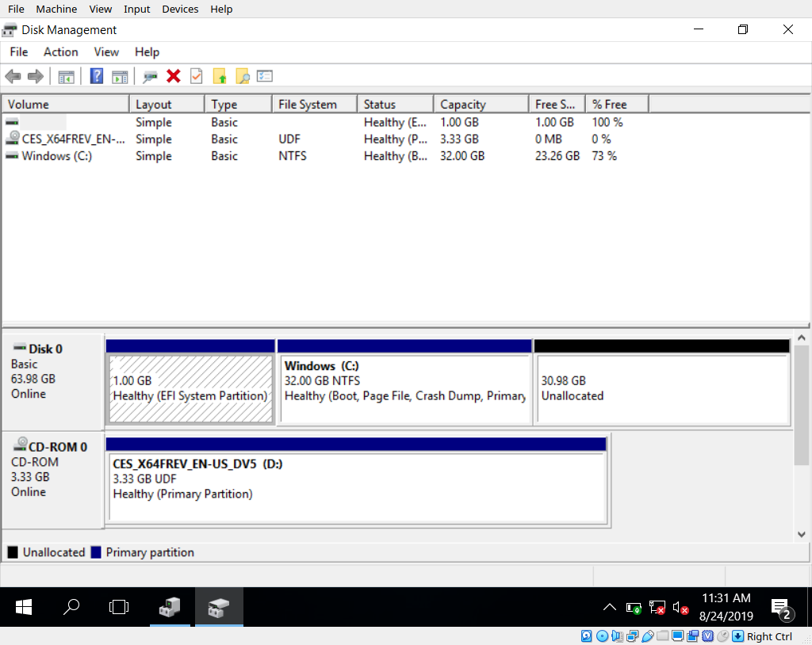
Task: Expand the hidden system tray icons chevron
Action: (609, 608)
